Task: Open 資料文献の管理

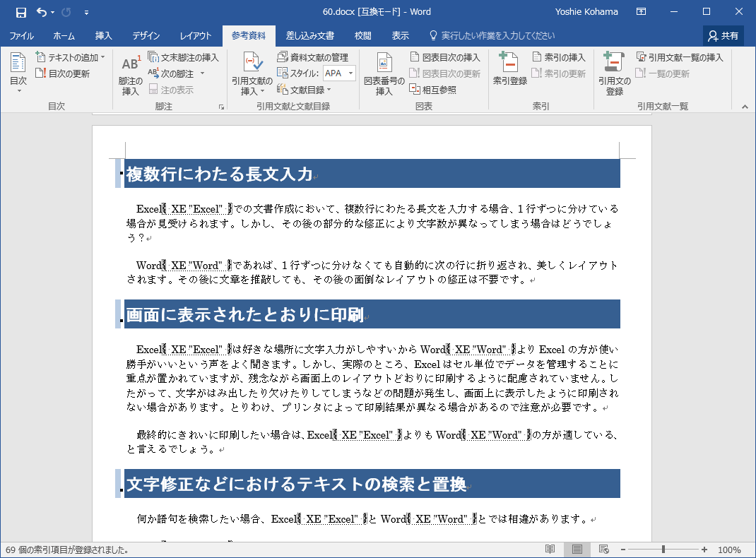Action: click(312, 57)
